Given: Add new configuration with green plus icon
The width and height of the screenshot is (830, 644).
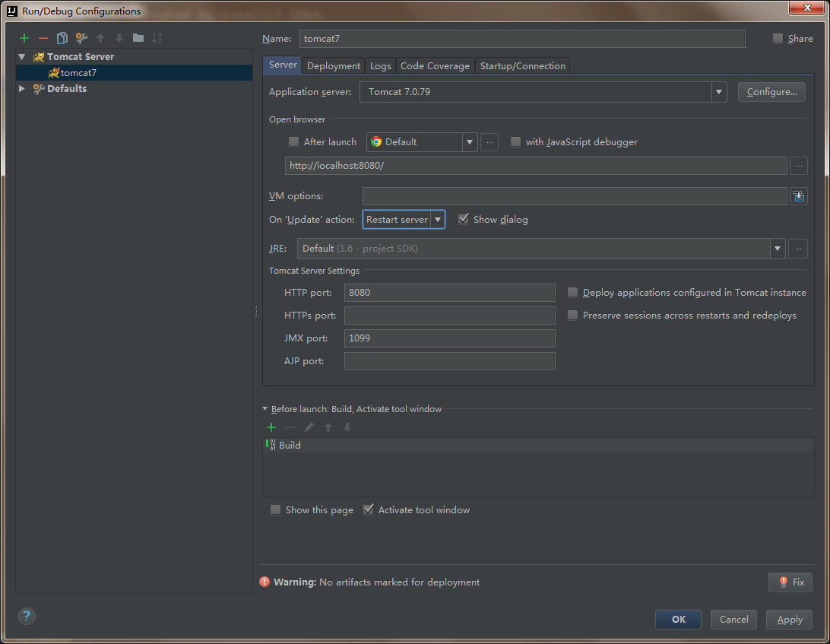Looking at the screenshot, I should click(x=24, y=38).
